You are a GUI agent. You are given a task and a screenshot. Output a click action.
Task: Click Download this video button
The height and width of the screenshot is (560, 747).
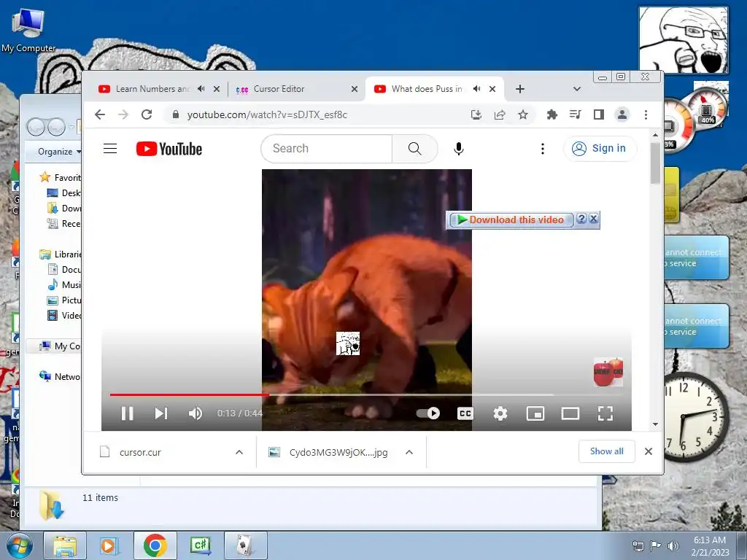click(511, 219)
